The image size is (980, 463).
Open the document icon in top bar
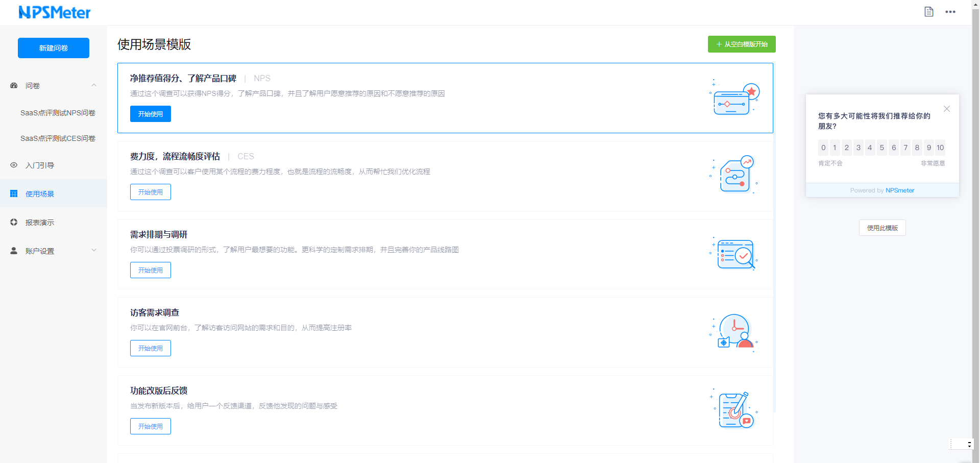(x=928, y=12)
